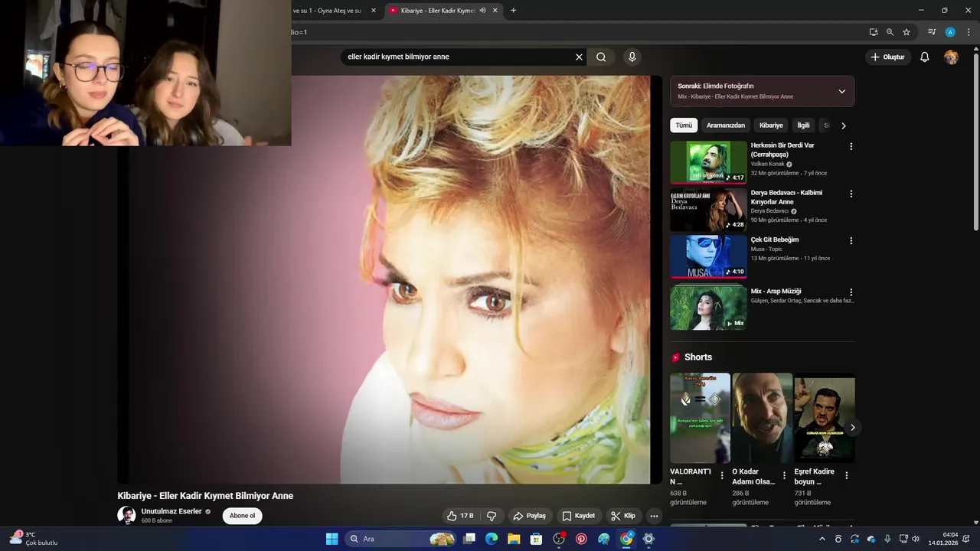Open the Mix - Arap Müziği thumbnail
Viewport: 980px width, 551px height.
coord(708,307)
